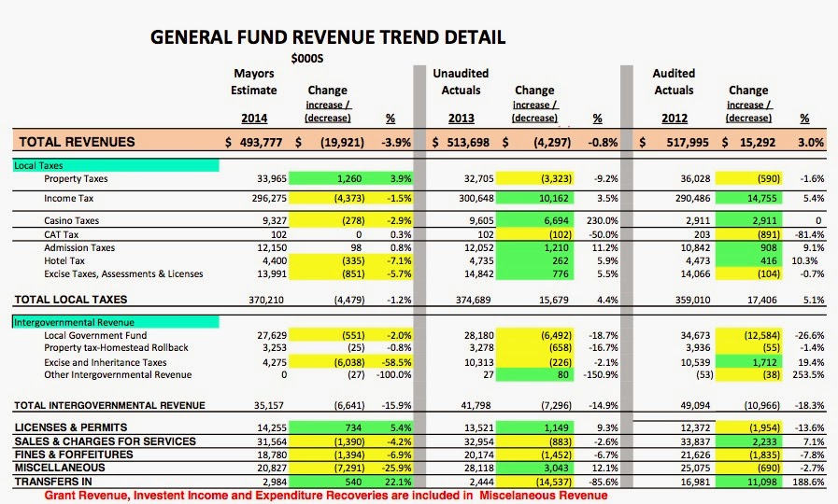Click the Hotel Tax row label
Image resolution: width=838 pixels, height=504 pixels.
pyautogui.click(x=64, y=260)
